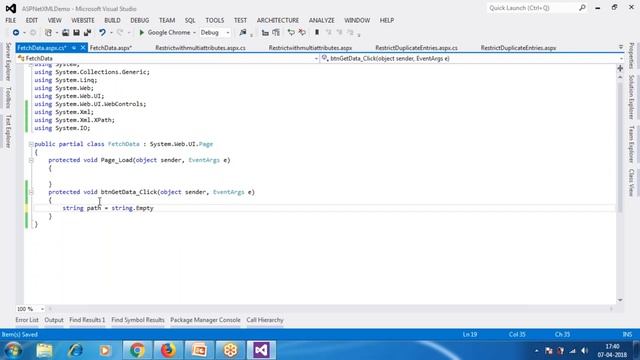Screen dimensions: 640x360
Task: Click the volume icon in system tray
Action: point(584,351)
